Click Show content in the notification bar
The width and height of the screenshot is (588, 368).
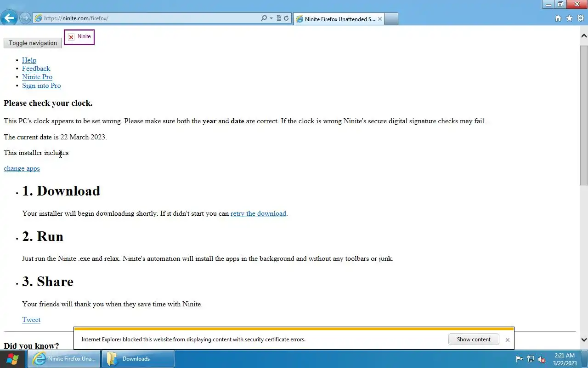(474, 339)
